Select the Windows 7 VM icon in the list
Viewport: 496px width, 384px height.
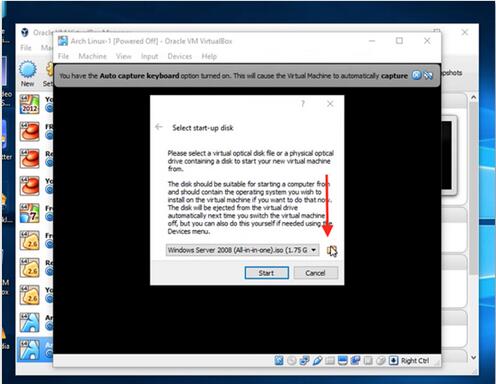(x=29, y=213)
